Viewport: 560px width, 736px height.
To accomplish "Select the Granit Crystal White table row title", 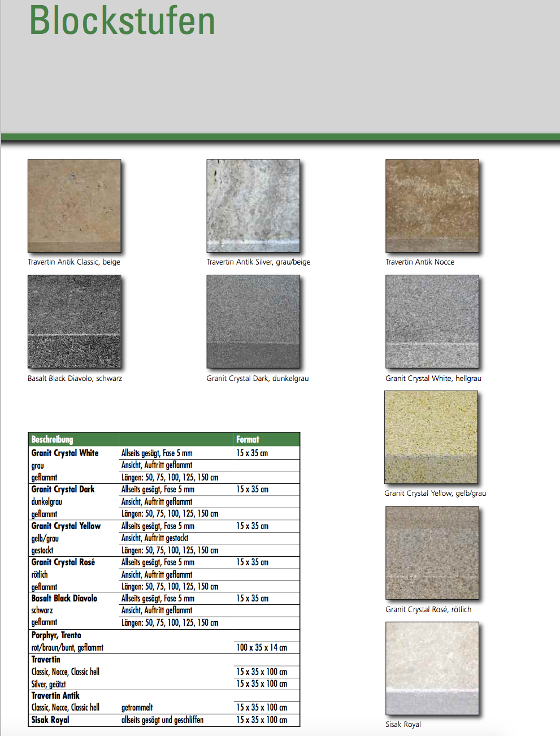I will point(65,453).
